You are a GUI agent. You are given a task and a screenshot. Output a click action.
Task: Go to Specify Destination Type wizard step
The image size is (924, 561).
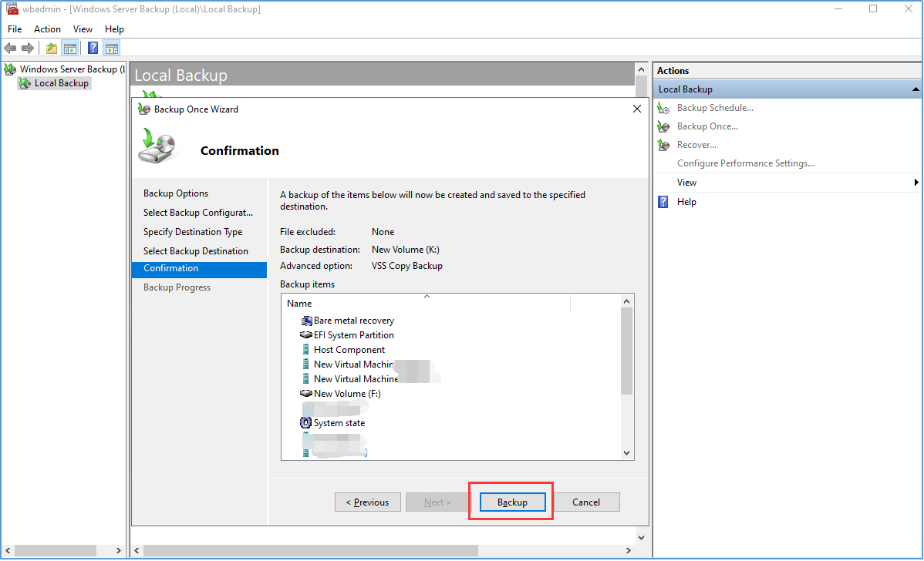193,232
